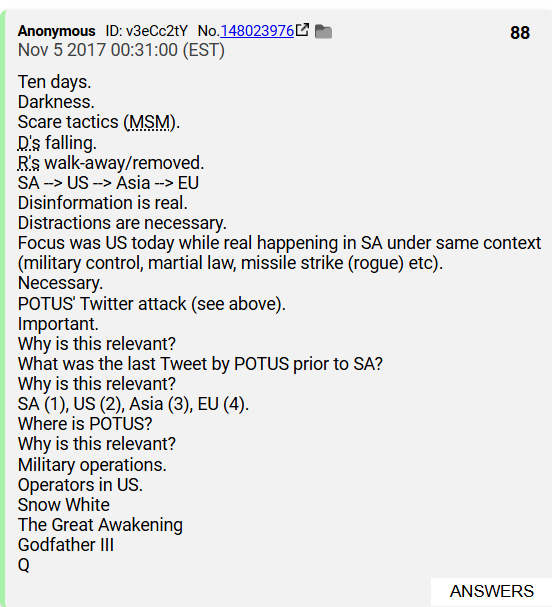Click the 'Godfather III' line
Screen dimensions: 552x607
pos(66,545)
